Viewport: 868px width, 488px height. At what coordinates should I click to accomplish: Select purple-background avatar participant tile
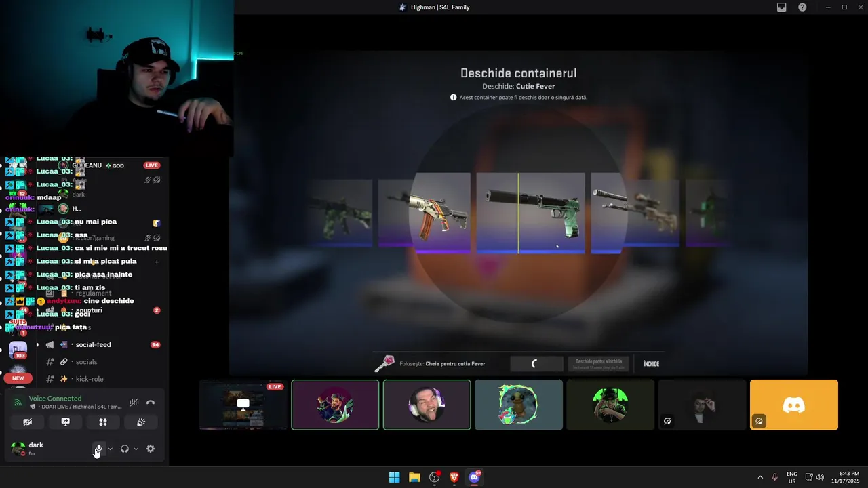coord(335,405)
